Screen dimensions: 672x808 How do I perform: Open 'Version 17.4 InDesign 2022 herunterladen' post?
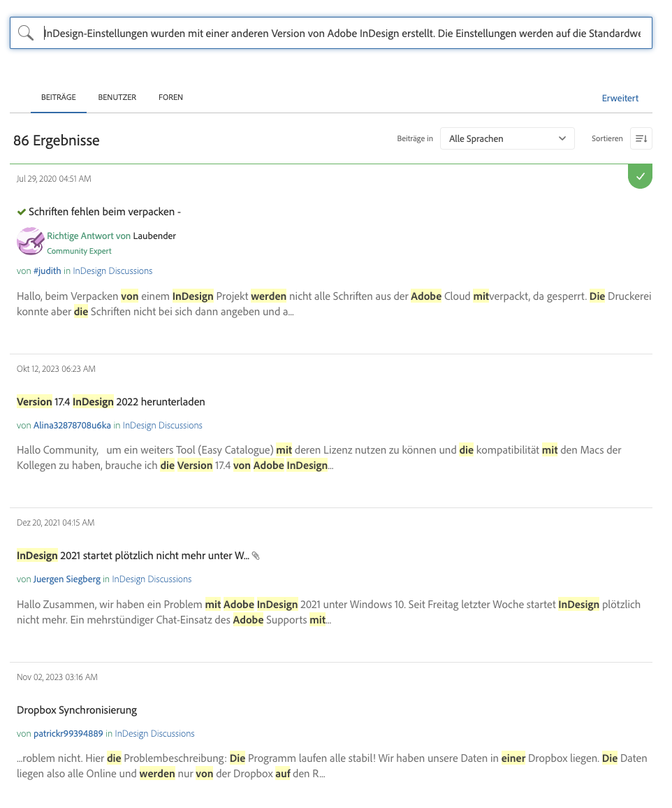111,402
